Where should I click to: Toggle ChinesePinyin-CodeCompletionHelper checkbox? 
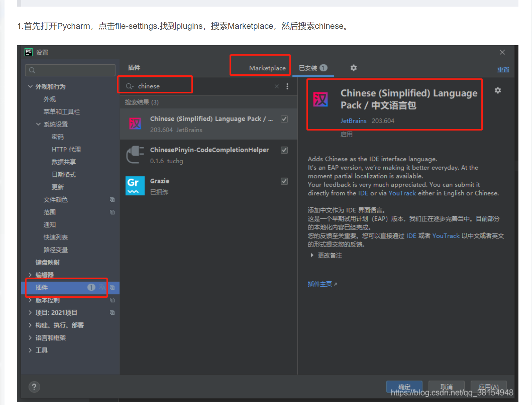pos(284,150)
